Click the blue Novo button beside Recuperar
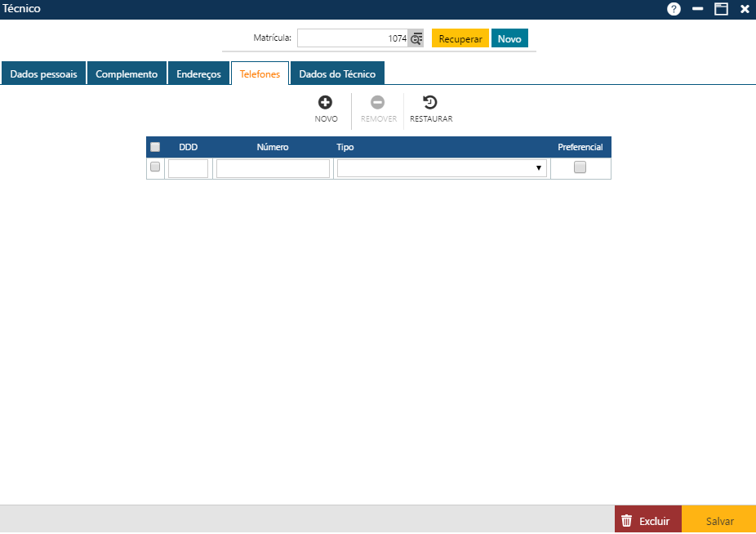 509,38
